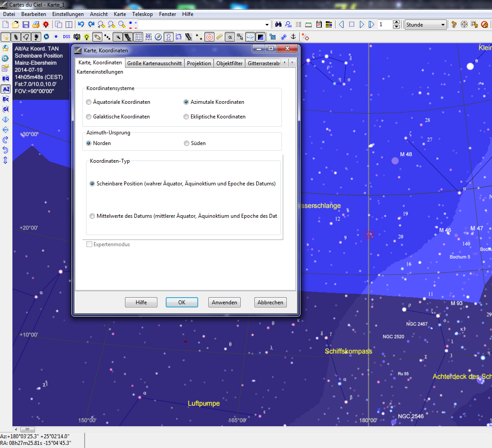Reset time to now square icon
This screenshot has width=492, height=448.
point(351,24)
